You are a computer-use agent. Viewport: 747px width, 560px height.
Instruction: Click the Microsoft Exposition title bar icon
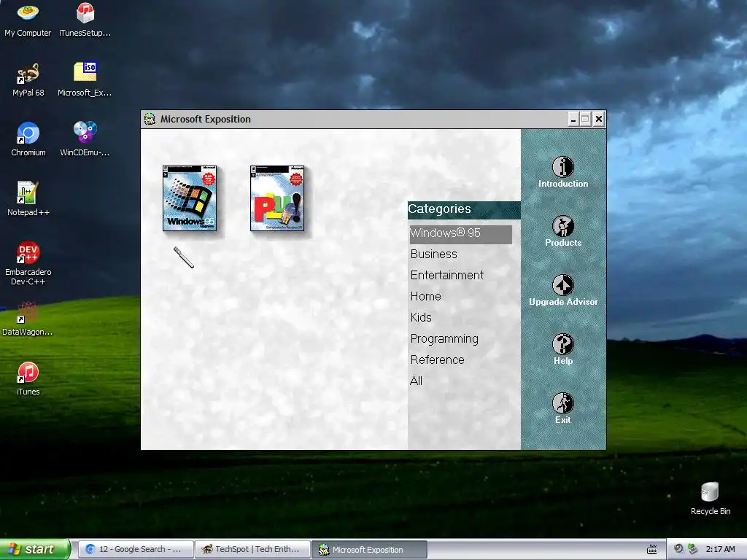(x=150, y=119)
